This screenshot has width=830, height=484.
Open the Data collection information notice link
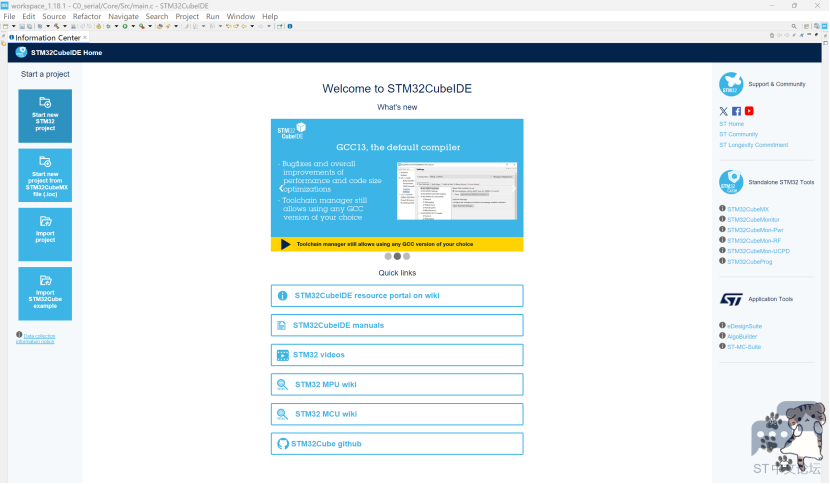click(x=36, y=338)
